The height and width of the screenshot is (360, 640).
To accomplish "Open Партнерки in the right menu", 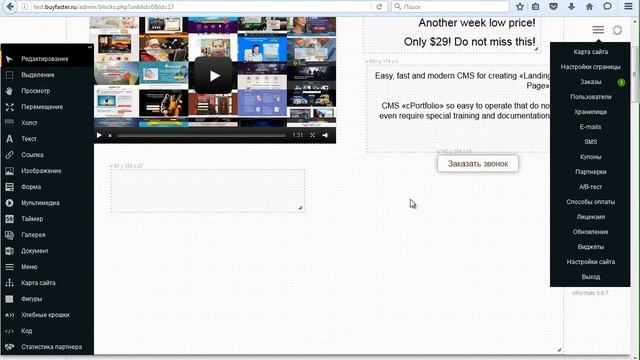I will pyautogui.click(x=590, y=172).
